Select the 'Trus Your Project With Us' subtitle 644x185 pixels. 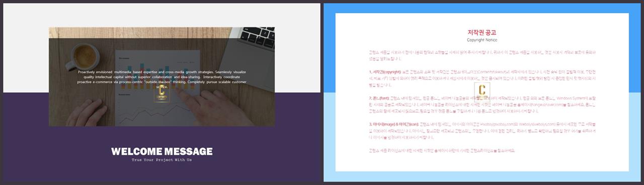[x=162, y=160]
